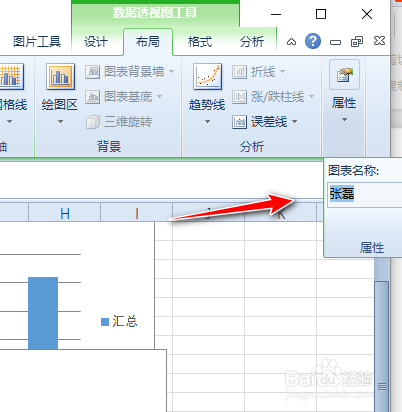Select the 布局 ribbon tab

coord(148,42)
